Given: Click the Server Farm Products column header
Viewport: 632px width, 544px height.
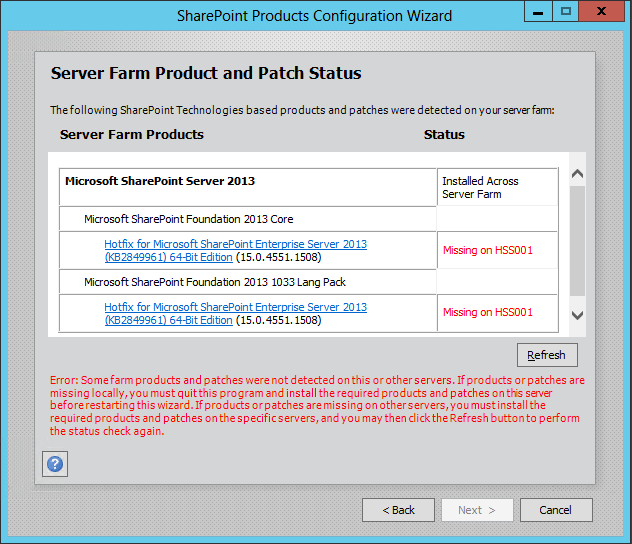Looking at the screenshot, I should click(x=132, y=135).
